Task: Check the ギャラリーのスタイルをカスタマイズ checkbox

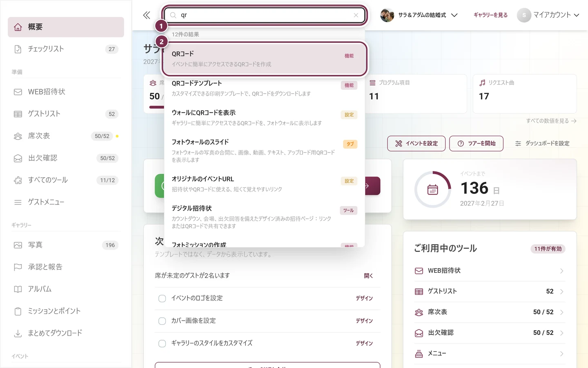Action: click(x=162, y=343)
